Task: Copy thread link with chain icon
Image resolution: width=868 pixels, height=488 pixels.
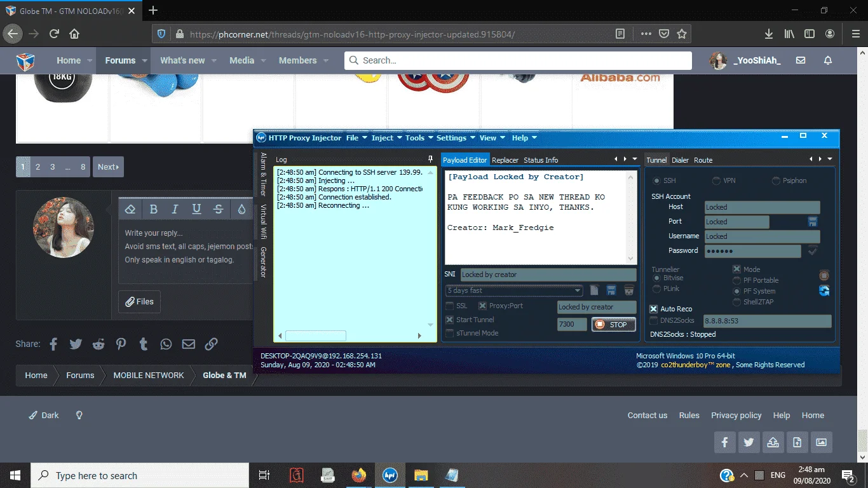Action: click(212, 344)
